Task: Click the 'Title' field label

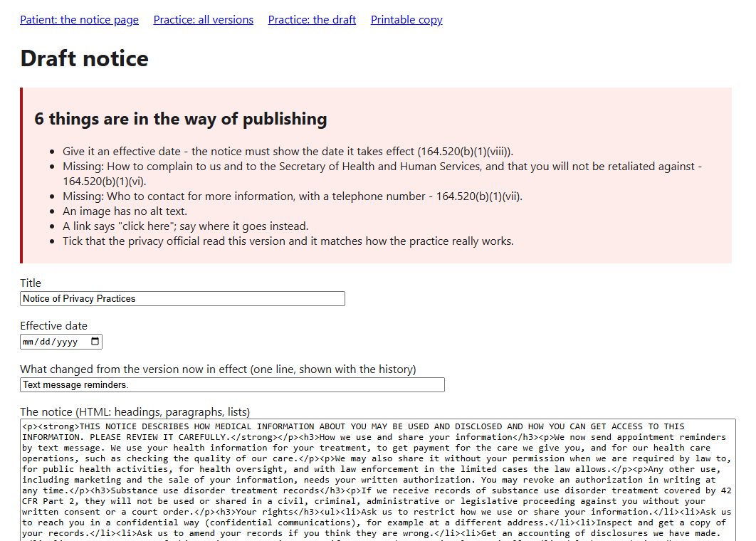Action: click(x=31, y=283)
